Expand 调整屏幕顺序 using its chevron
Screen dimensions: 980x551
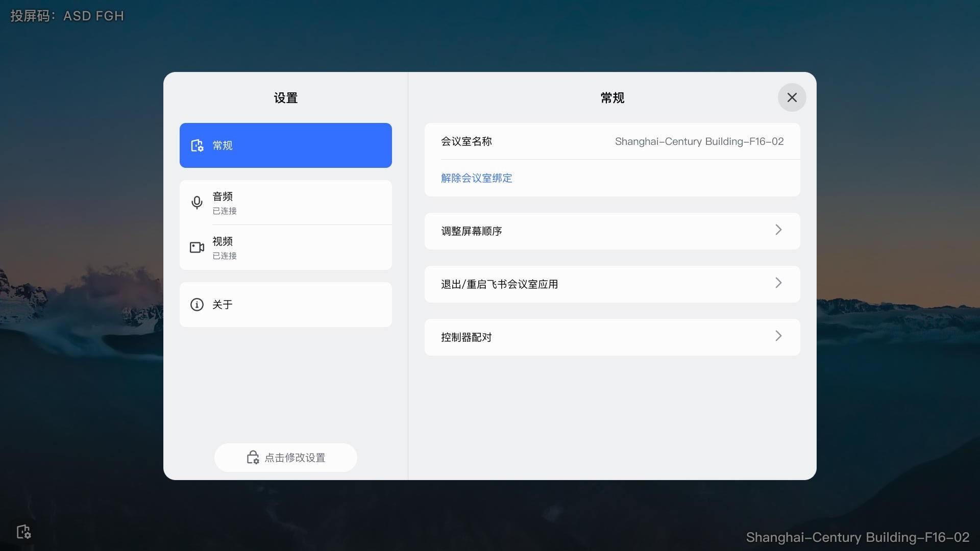[778, 230]
